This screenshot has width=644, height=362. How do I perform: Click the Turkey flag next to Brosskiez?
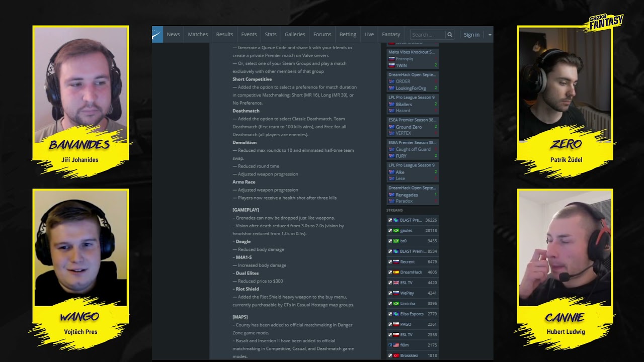396,355
